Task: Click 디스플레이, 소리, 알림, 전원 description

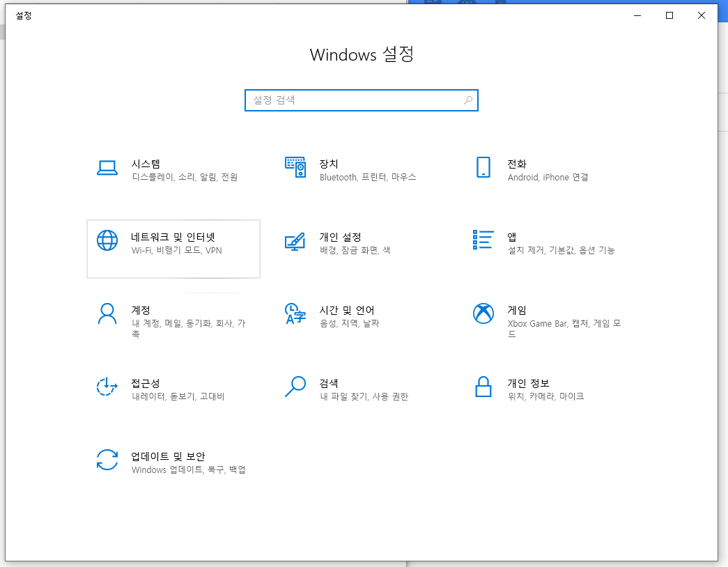Action: point(185,178)
